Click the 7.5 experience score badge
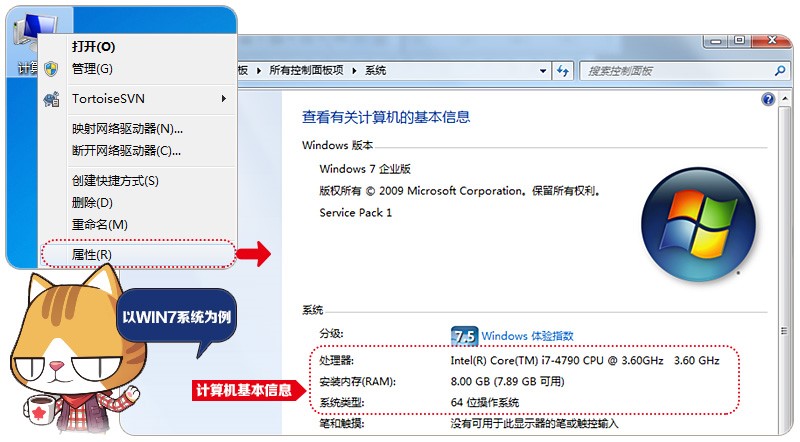Screen dimensions: 800x442 pyautogui.click(x=464, y=336)
